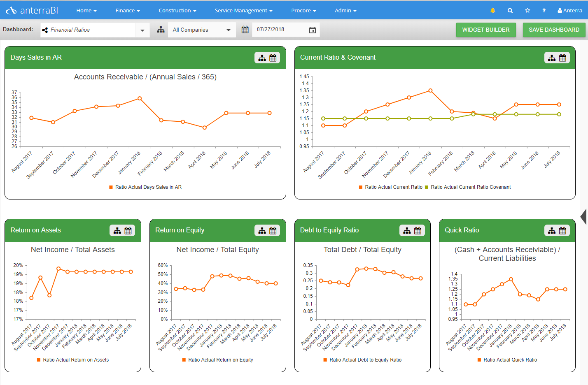The image size is (588, 385).
Task: Open the Anterra user account menu
Action: pyautogui.click(x=570, y=11)
